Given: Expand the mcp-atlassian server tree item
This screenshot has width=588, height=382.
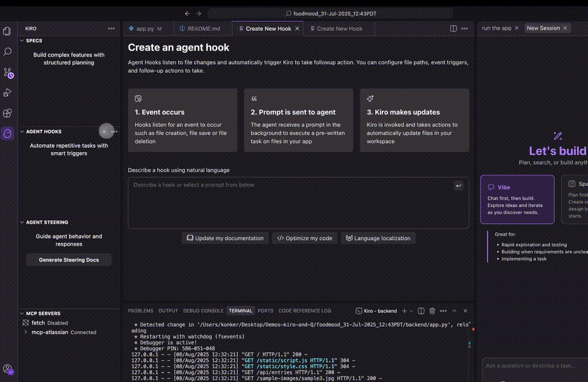Looking at the screenshot, I should point(26,332).
